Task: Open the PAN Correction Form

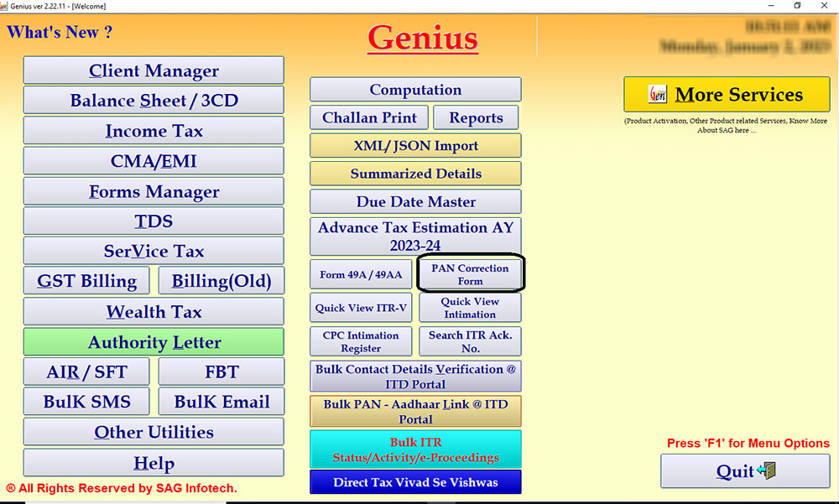Action: click(470, 273)
